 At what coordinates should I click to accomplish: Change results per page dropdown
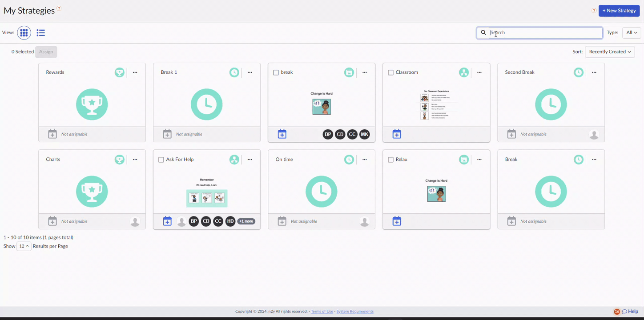point(24,246)
